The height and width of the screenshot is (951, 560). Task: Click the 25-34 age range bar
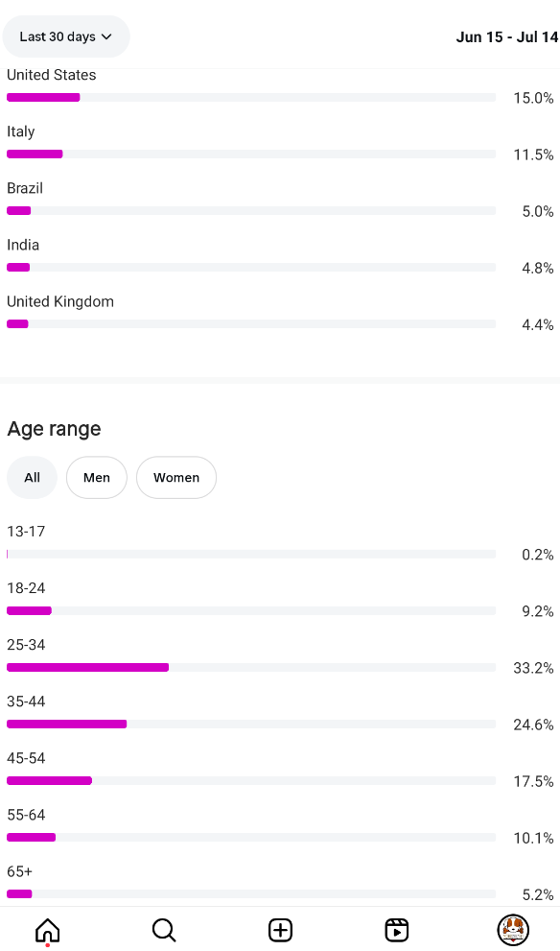[251, 668]
